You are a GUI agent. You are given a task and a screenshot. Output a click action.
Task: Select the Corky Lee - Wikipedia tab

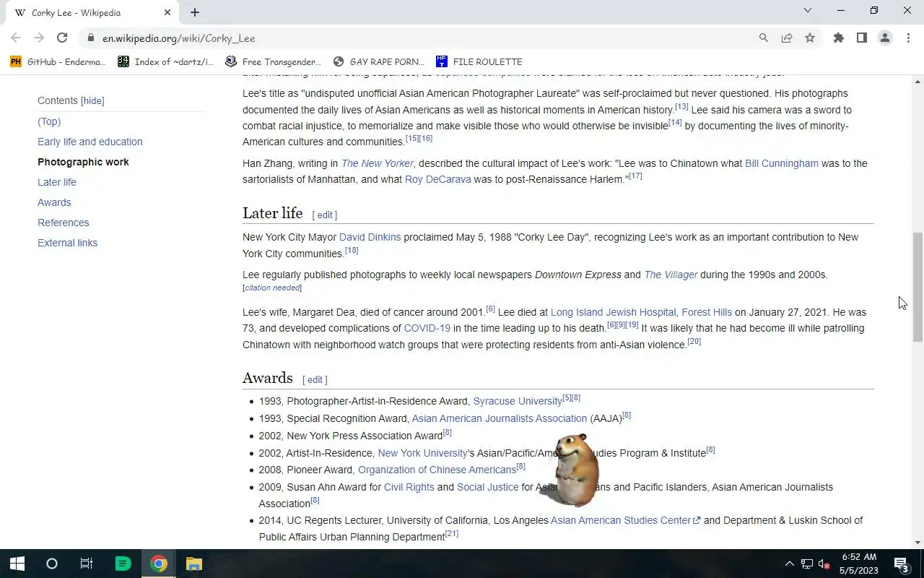pyautogui.click(x=90, y=13)
